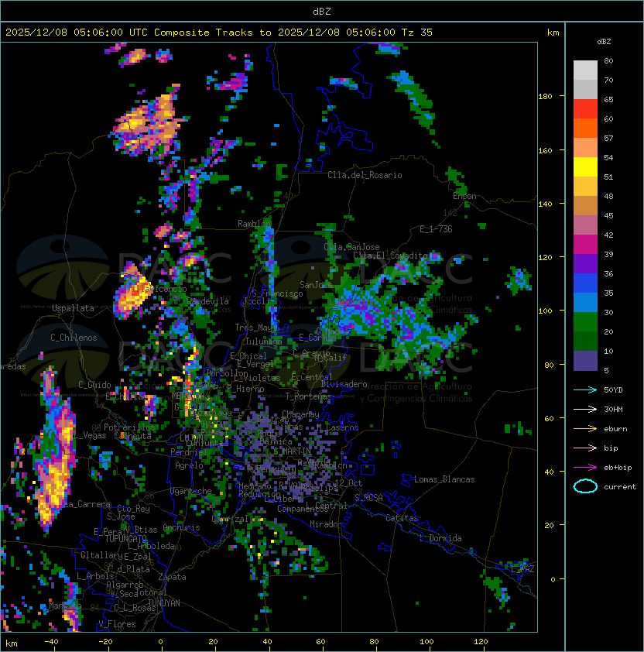
Task: Click the pink bip arrow in legend
Action: coord(585,448)
